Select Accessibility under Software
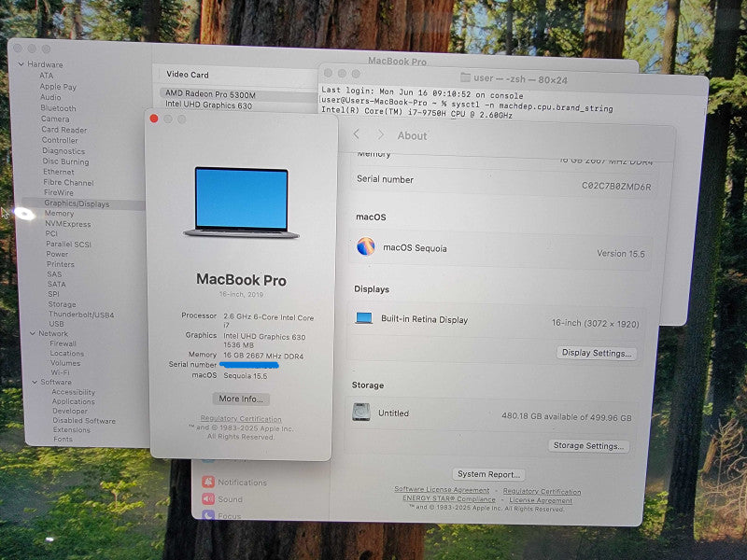Viewport: 747px width, 560px height. point(74,392)
